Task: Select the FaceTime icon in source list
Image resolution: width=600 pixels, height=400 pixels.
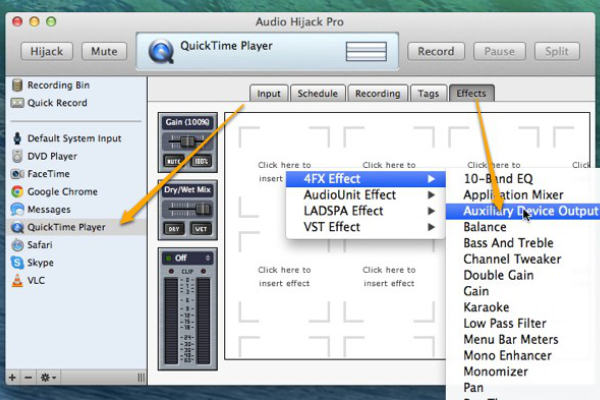Action: point(17,174)
